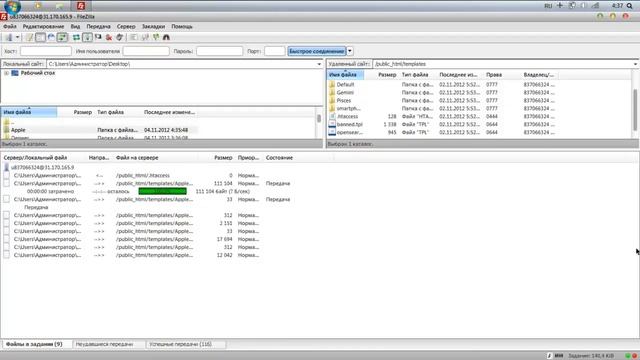Select the smartph... folder on remote site
Image resolution: width=640 pixels, height=360 pixels.
click(348, 109)
